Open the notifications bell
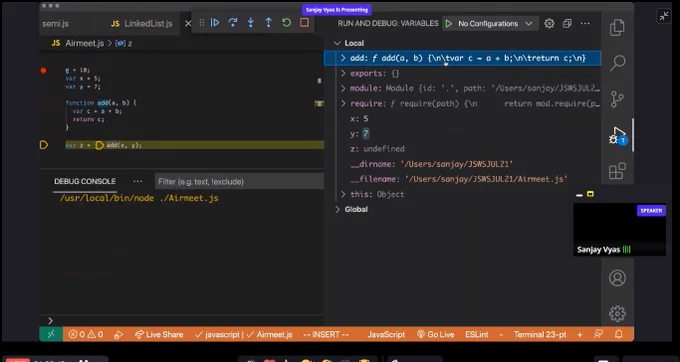This screenshot has width=680, height=362. point(619,334)
